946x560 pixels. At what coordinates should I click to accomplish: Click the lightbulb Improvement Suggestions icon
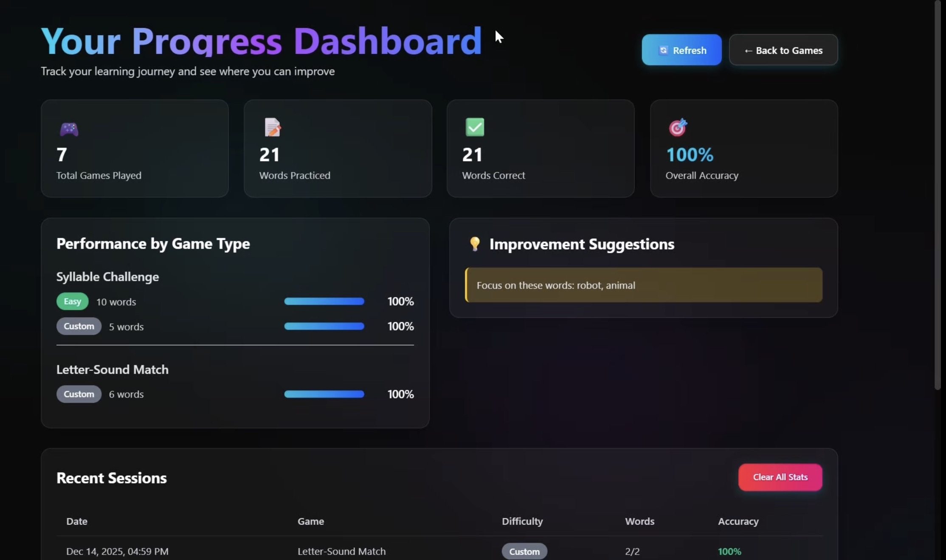pos(475,244)
